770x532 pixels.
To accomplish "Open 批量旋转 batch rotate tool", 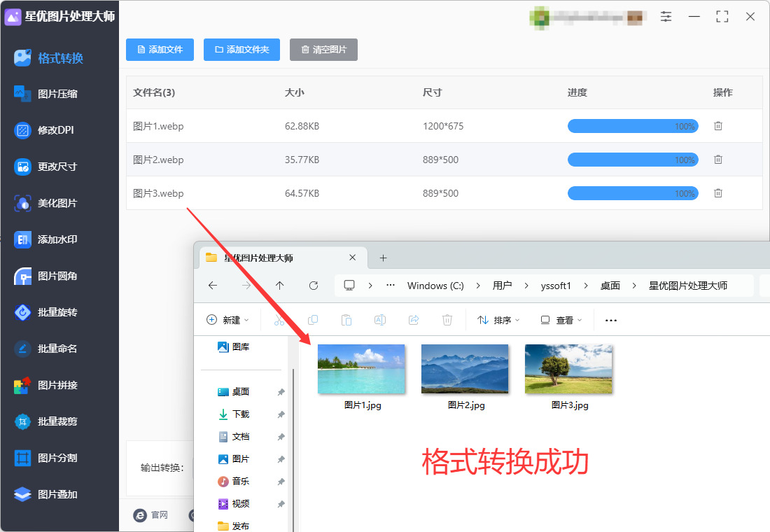I will [x=45, y=312].
